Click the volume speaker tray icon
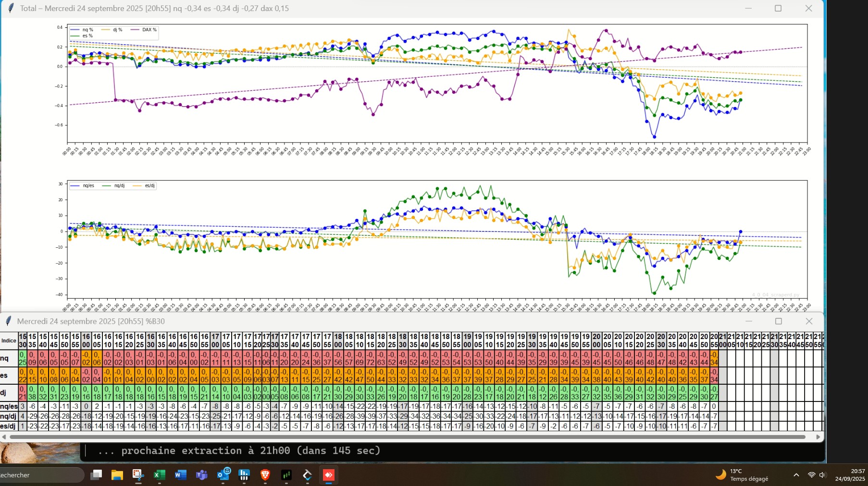868x486 pixels. coord(822,475)
